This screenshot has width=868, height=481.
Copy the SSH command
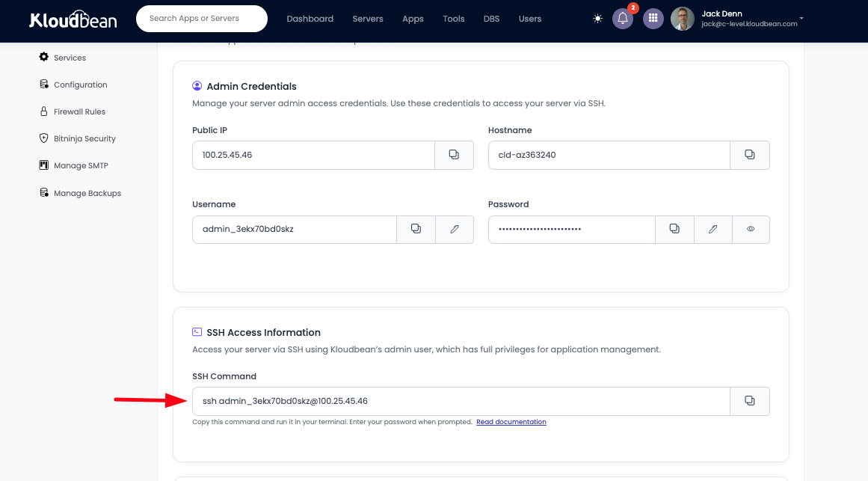(x=749, y=401)
